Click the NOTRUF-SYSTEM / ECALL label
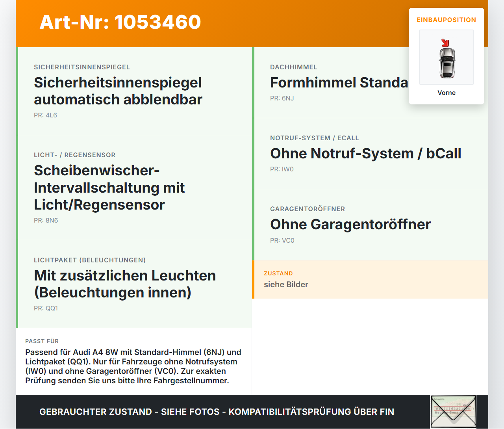This screenshot has width=504, height=429. point(315,138)
